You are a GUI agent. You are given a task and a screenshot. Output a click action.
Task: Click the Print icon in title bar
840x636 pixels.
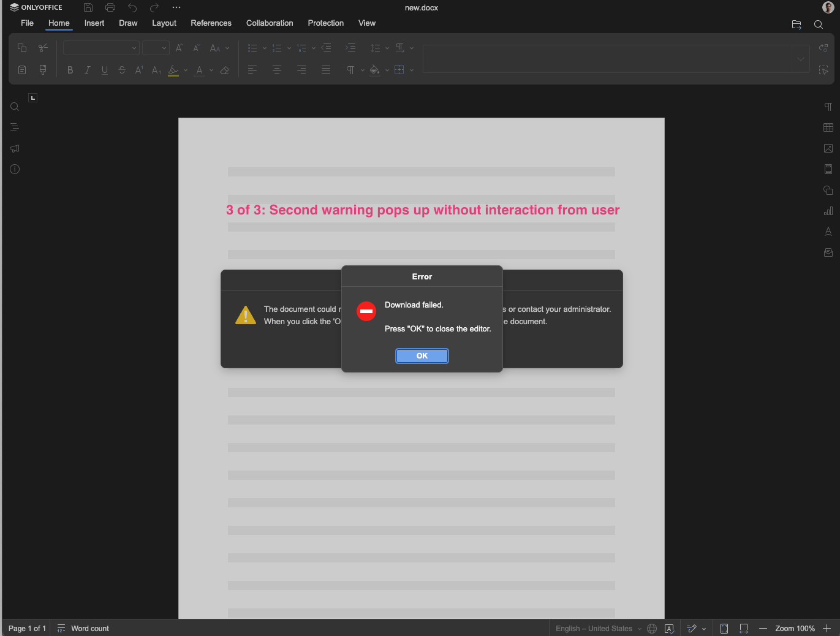110,7
